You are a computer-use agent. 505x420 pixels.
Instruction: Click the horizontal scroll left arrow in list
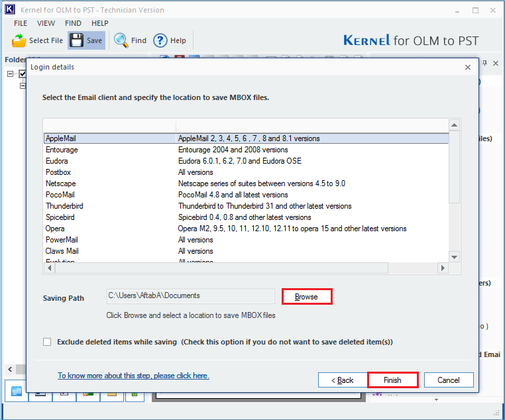click(x=49, y=268)
